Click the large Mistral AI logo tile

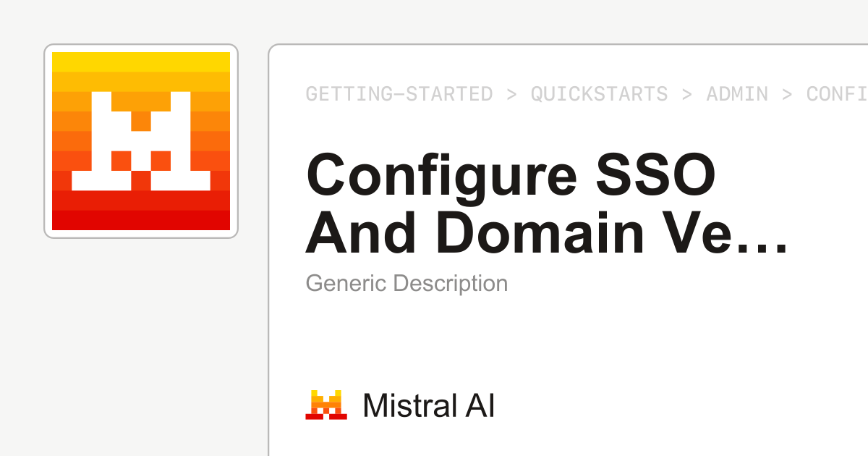pyautogui.click(x=141, y=141)
